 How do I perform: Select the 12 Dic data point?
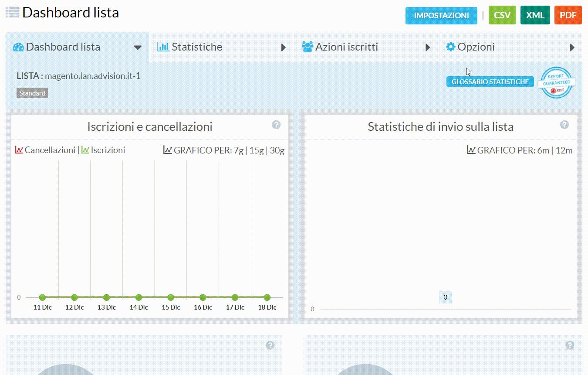(74, 297)
